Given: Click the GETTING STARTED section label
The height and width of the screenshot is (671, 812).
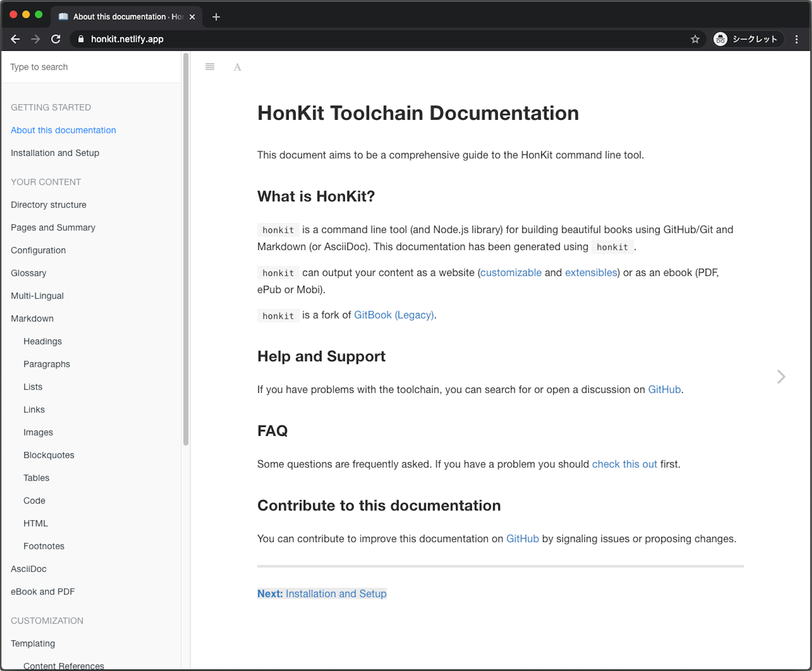Looking at the screenshot, I should point(51,108).
